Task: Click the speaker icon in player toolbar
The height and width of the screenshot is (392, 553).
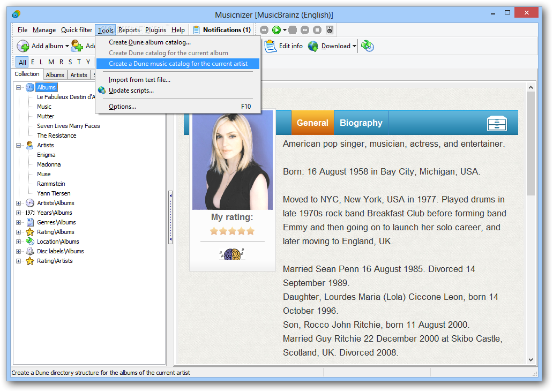Action: [x=330, y=31]
